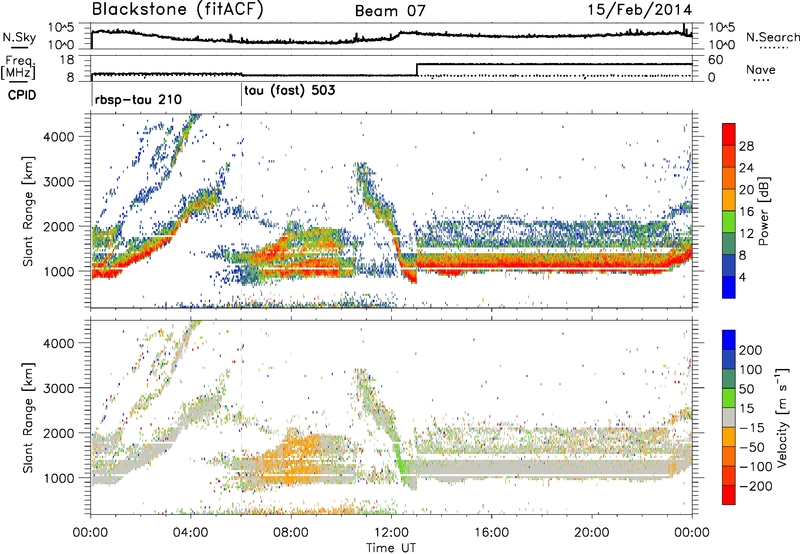Viewport: 800px width, 554px height.
Task: Click the blue bottom segment of the power colorbar
Action: coord(729,287)
